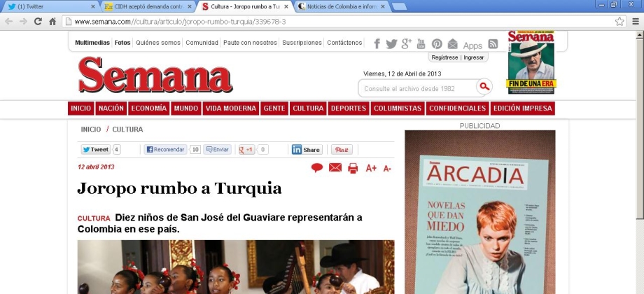Screen dimensions: 644x294
Task: Increase font size with A+ icon
Action: [x=371, y=168]
